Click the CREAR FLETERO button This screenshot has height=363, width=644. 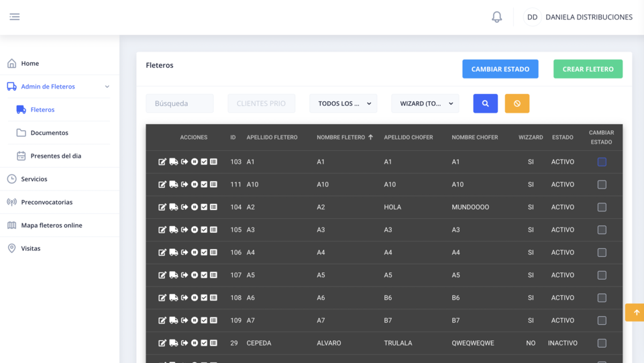(588, 69)
